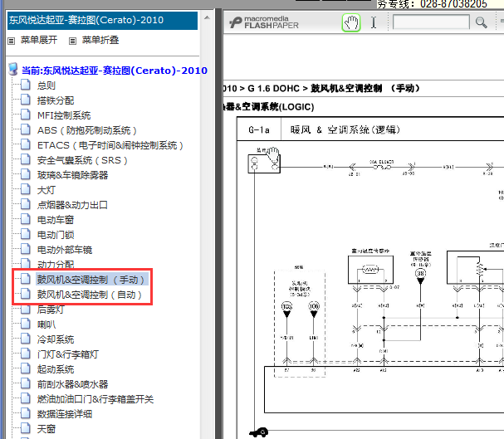Viewport: 504px width, 439px height.
Task: Open the 电动门锁 entry
Action: [x=56, y=235]
